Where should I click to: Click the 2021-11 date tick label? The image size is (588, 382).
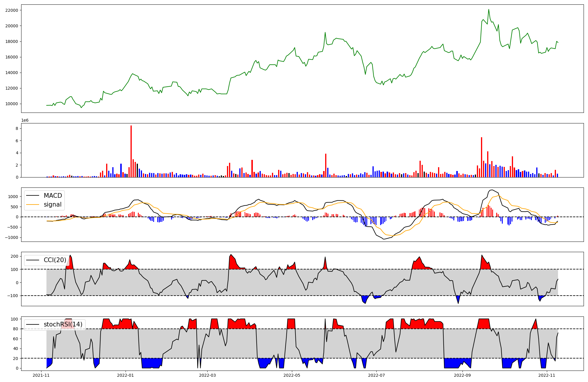click(x=41, y=375)
